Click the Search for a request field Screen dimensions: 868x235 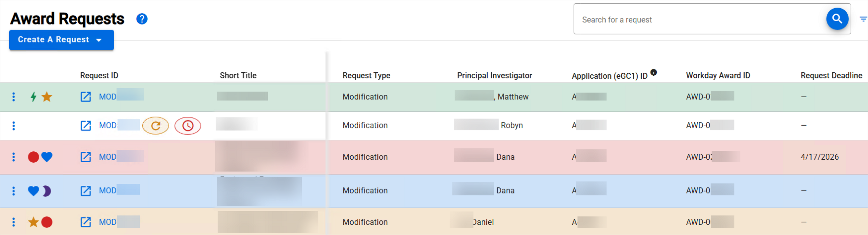tap(698, 20)
